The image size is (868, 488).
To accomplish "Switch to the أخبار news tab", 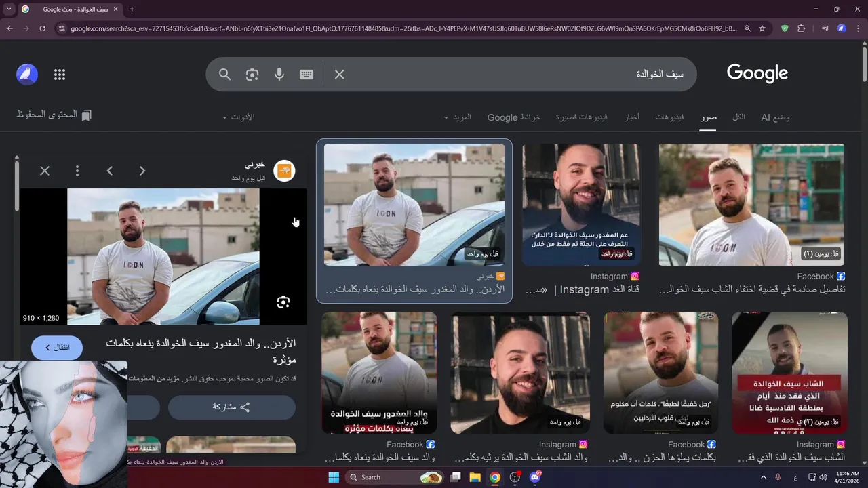I will (x=631, y=117).
